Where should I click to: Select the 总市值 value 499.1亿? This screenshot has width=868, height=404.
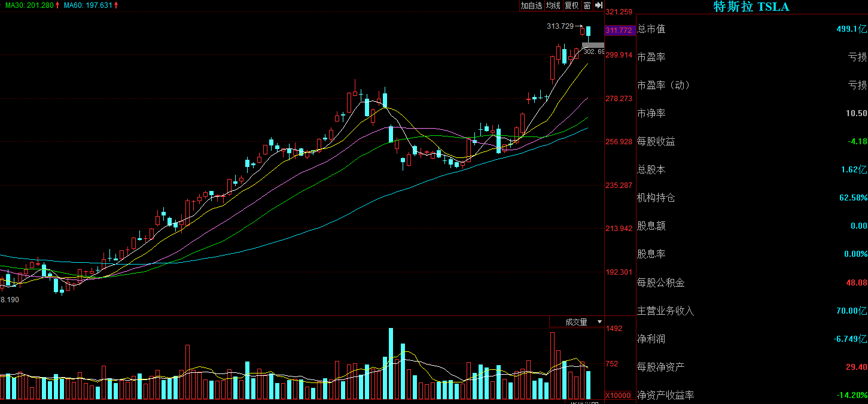coord(851,29)
